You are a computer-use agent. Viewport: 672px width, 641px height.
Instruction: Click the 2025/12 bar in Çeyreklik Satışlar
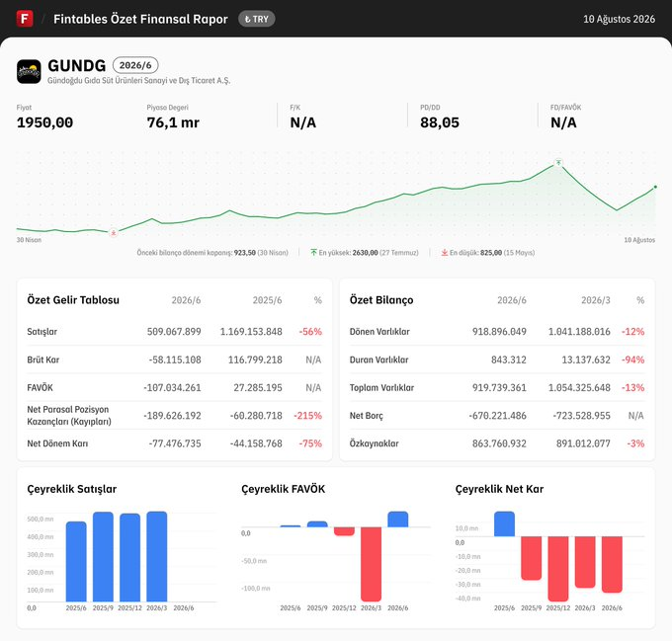(129, 557)
